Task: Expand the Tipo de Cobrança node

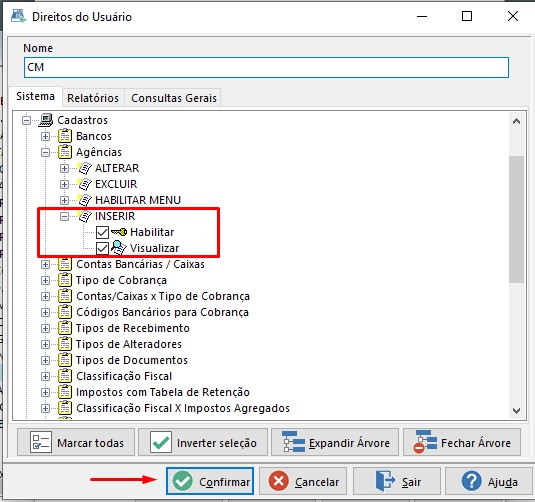Action: click(45, 281)
